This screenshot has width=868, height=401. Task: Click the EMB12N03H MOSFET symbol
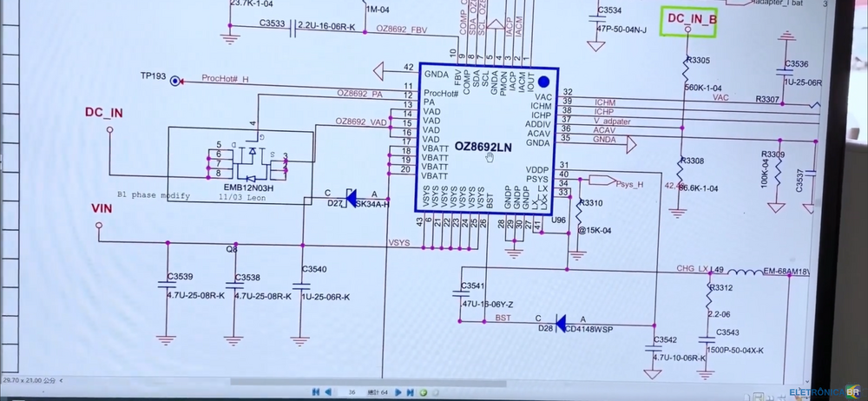tap(249, 160)
